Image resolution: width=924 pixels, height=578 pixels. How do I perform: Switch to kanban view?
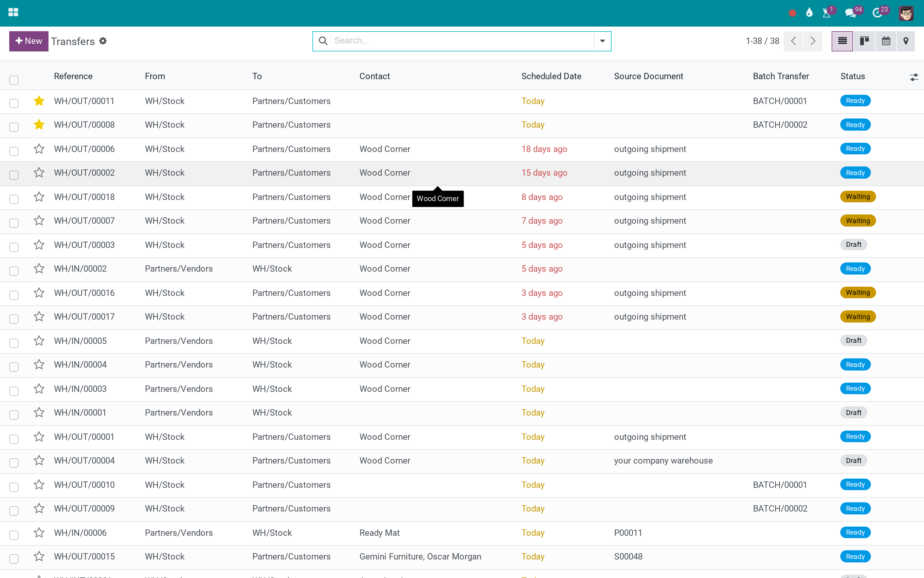(864, 41)
